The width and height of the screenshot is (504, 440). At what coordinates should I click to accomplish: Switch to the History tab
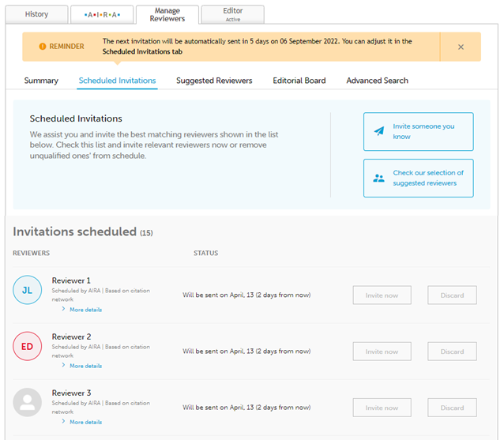click(x=36, y=14)
